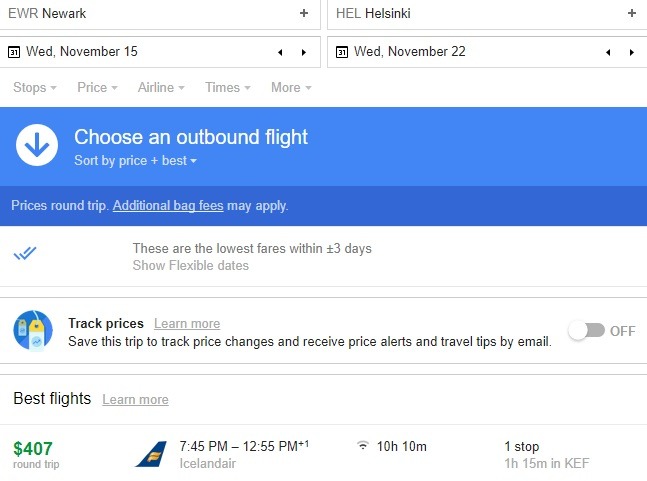647x481 pixels.
Task: Open the Stops filter dropdown
Action: (35, 87)
